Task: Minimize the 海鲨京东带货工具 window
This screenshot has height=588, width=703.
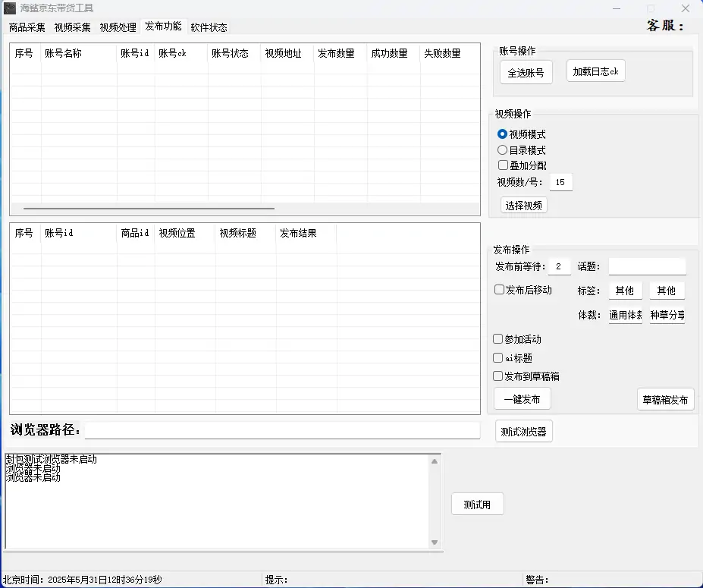Action: (617, 8)
